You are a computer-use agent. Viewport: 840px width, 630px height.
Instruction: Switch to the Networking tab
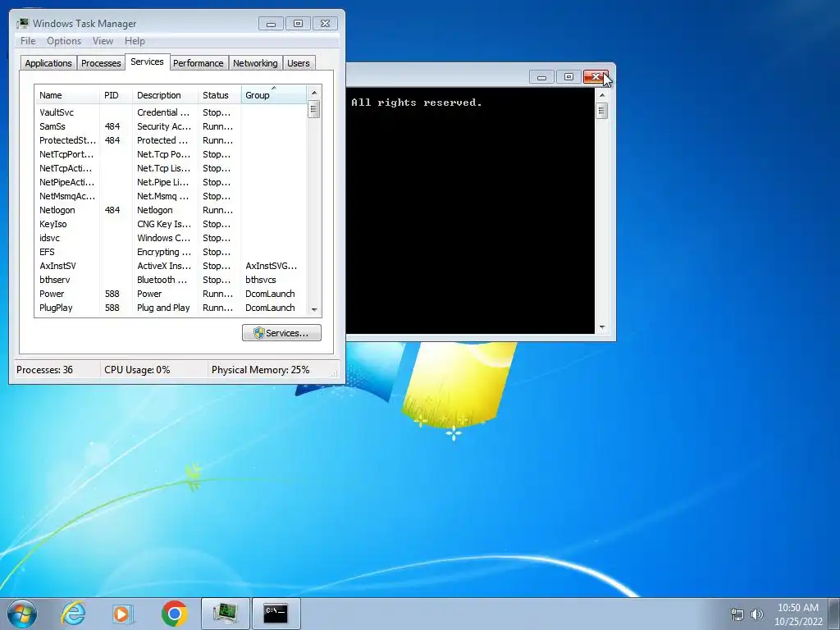click(x=256, y=63)
